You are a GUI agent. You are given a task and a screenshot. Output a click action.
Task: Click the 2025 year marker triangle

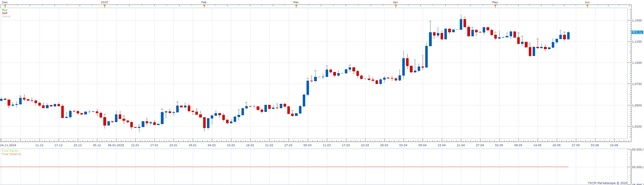coord(105,6)
